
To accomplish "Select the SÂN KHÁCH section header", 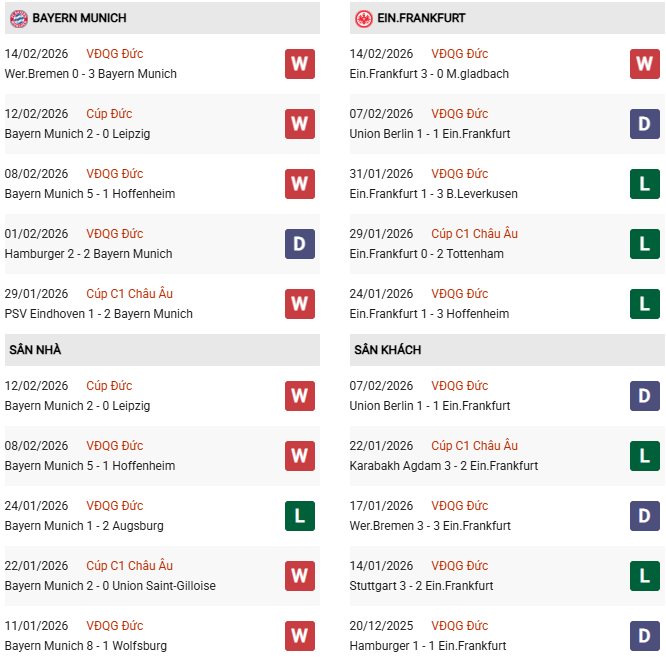I will click(x=387, y=350).
